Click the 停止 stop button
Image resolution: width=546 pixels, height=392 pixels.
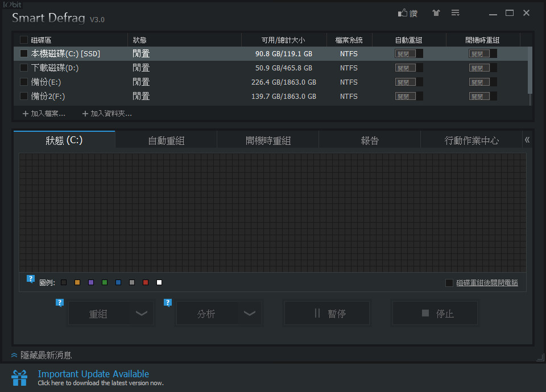pos(435,314)
